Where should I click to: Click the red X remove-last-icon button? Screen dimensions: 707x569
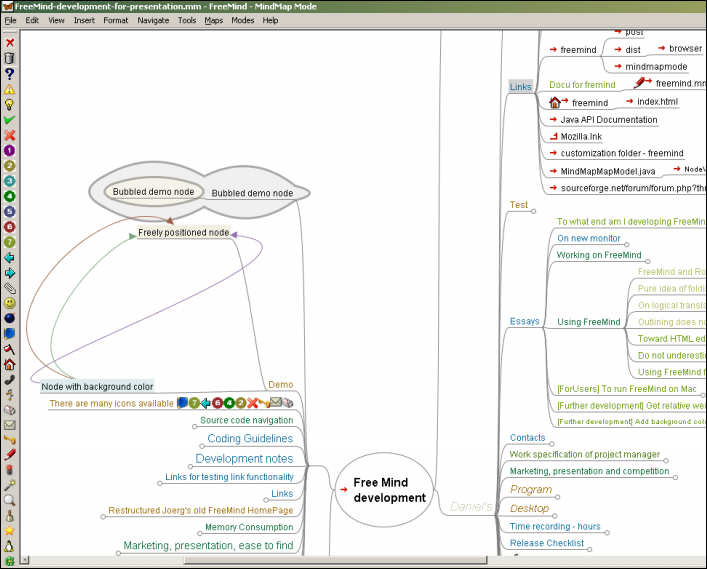point(9,43)
